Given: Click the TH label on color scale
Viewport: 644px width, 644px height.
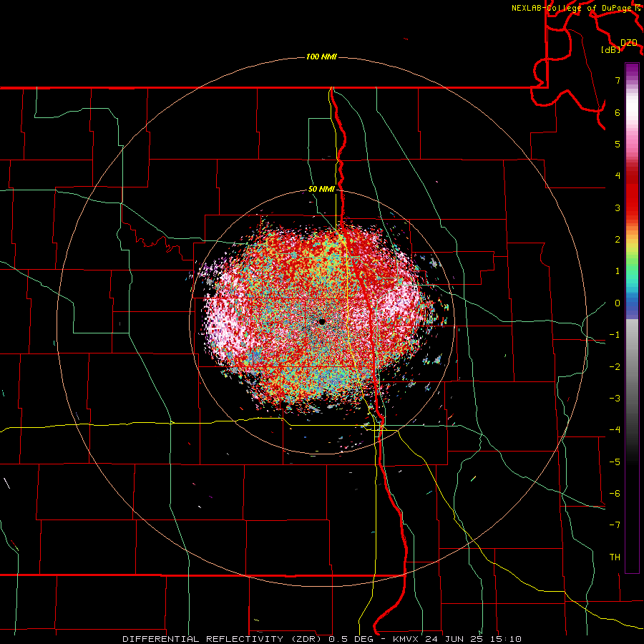Looking at the screenshot, I should click(615, 557).
